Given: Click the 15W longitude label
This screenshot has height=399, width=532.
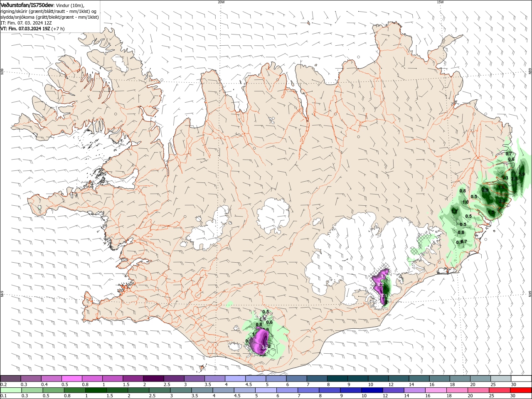Looking at the screenshot, I should click(440, 2).
